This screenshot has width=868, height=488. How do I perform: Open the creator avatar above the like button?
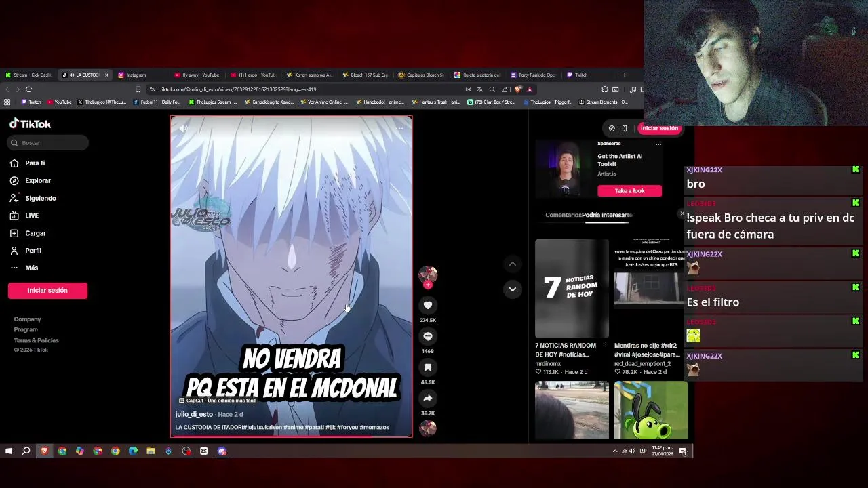pyautogui.click(x=428, y=274)
